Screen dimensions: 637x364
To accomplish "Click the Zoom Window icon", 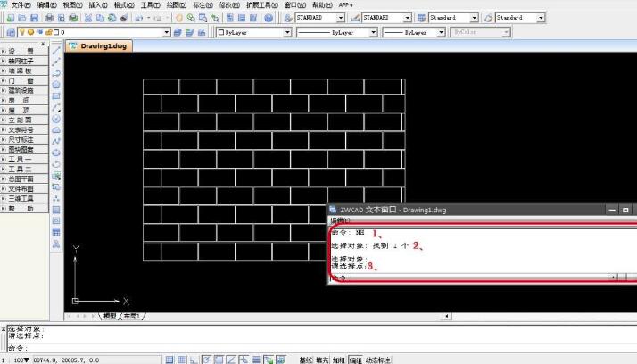I will [203, 18].
